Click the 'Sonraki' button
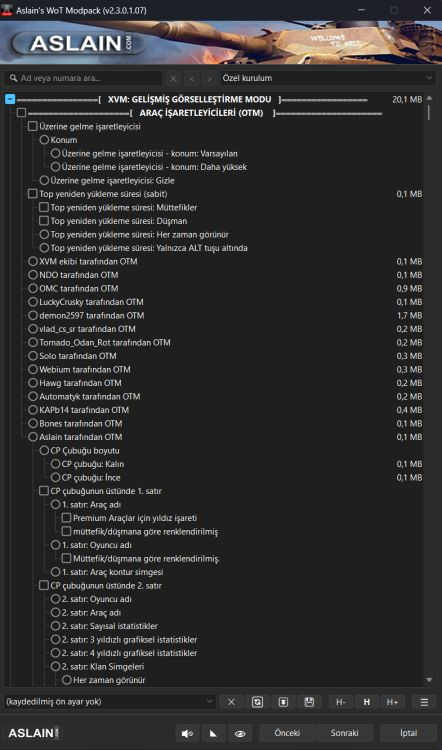The height and width of the screenshot is (750, 442). click(344, 733)
